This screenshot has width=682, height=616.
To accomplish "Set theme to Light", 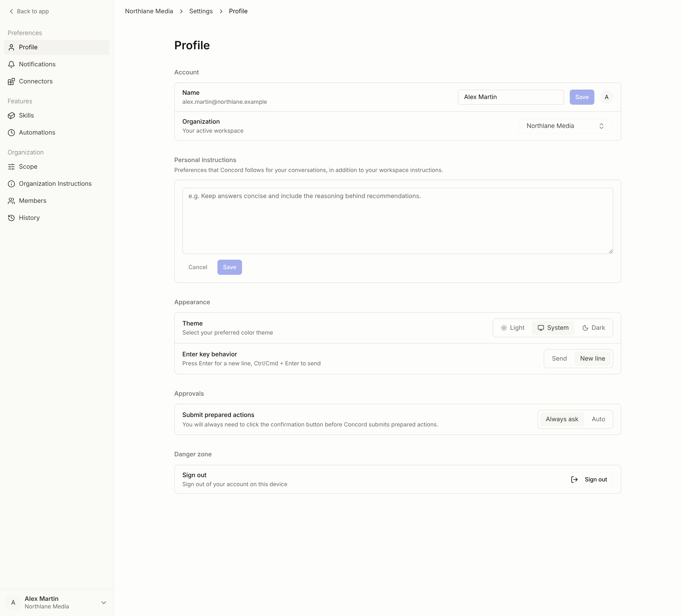I will click(x=512, y=328).
